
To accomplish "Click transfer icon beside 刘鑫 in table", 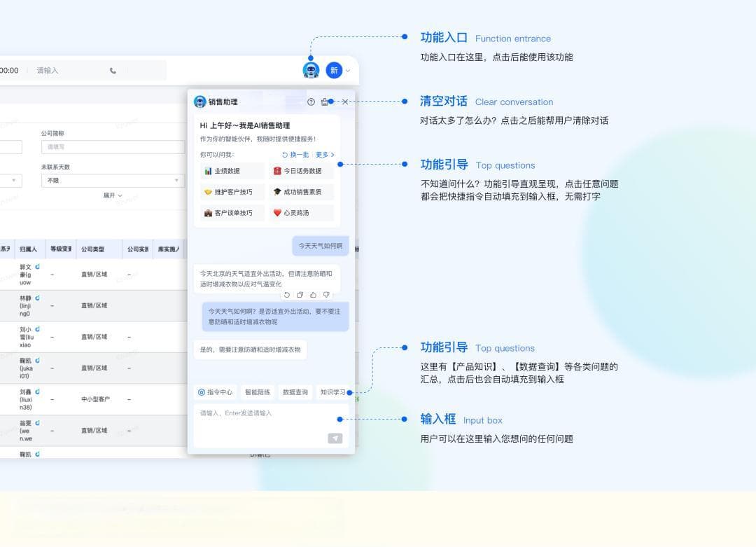I will pos(37,392).
